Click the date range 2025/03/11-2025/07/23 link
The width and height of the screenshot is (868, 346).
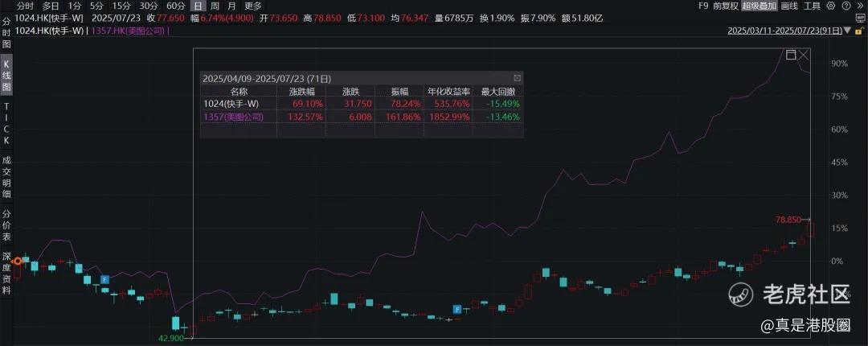pos(785,31)
